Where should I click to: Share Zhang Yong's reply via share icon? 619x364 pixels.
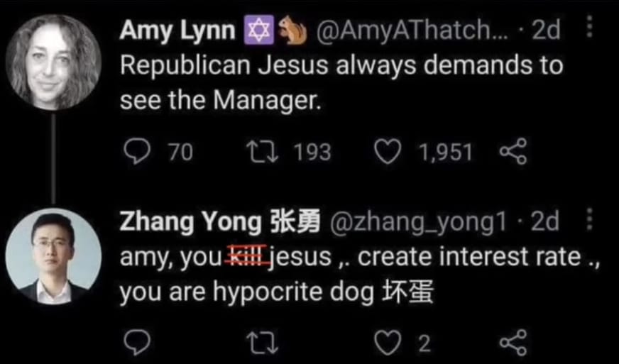point(513,343)
